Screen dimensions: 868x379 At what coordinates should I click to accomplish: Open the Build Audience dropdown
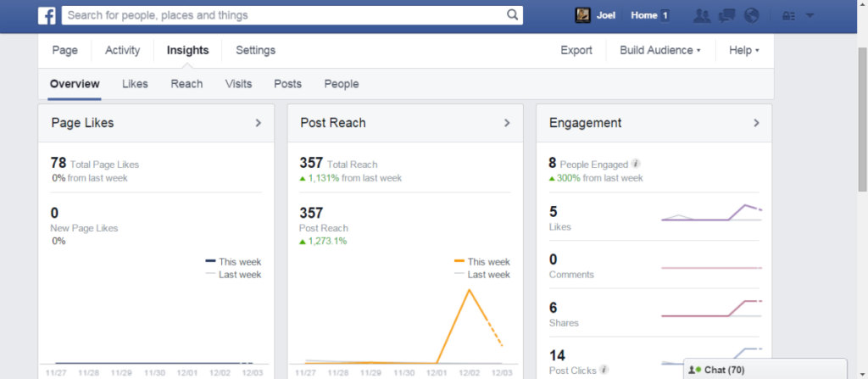pos(660,50)
